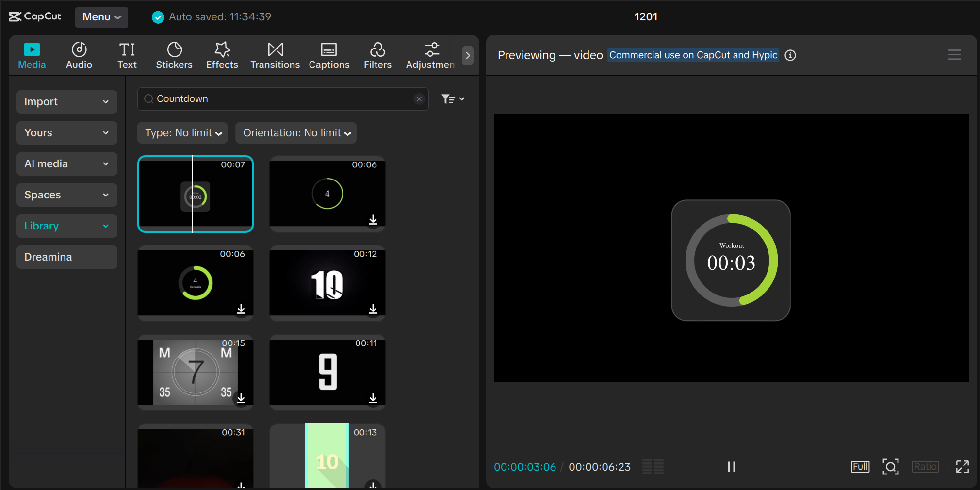This screenshot has height=490, width=980.
Task: Open the Captions panel
Action: pyautogui.click(x=329, y=55)
